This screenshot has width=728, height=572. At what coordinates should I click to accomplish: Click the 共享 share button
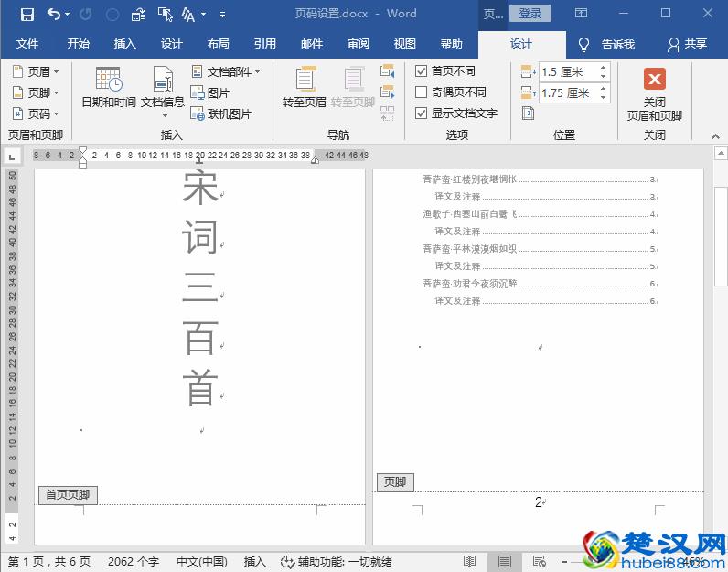tap(687, 44)
